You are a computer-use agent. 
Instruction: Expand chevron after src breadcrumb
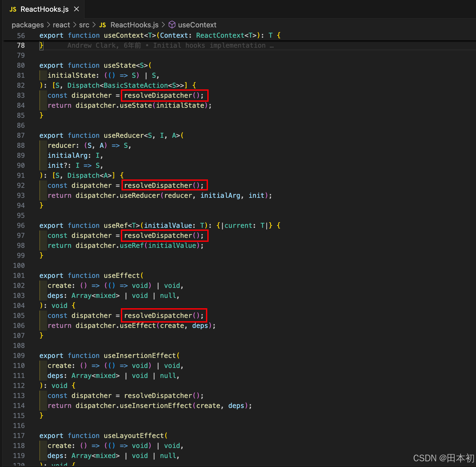(94, 25)
